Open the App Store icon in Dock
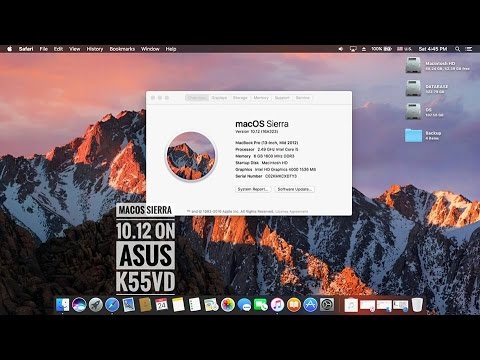This screenshot has height=360, width=480. (310, 305)
